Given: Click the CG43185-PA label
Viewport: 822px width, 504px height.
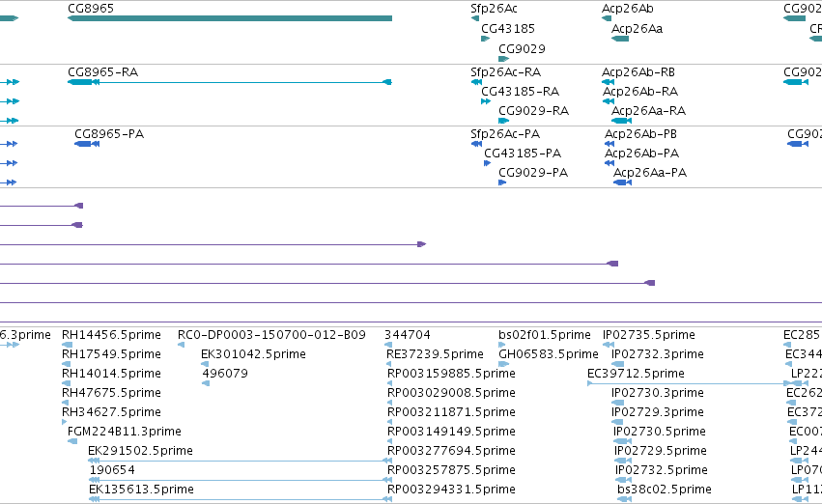Looking at the screenshot, I should 523,153.
